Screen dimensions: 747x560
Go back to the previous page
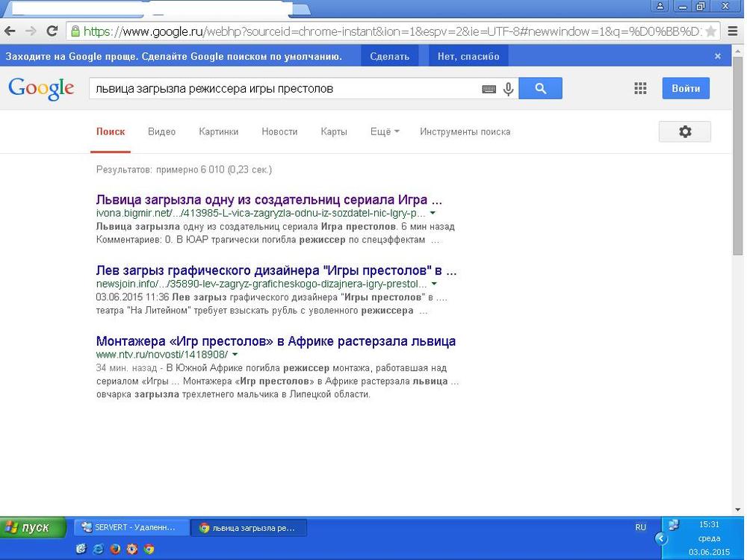[x=10, y=31]
